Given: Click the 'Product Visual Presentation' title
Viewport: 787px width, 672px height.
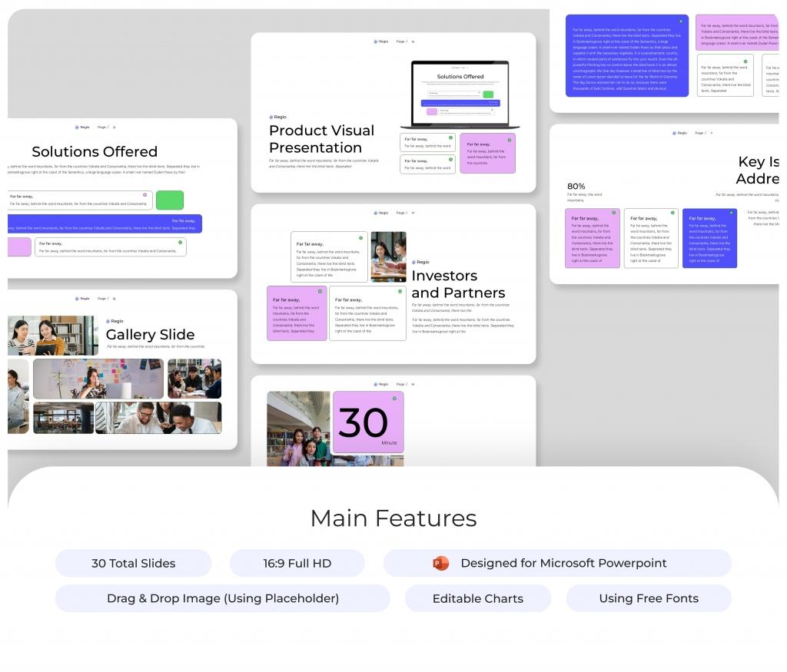Looking at the screenshot, I should tap(322, 139).
